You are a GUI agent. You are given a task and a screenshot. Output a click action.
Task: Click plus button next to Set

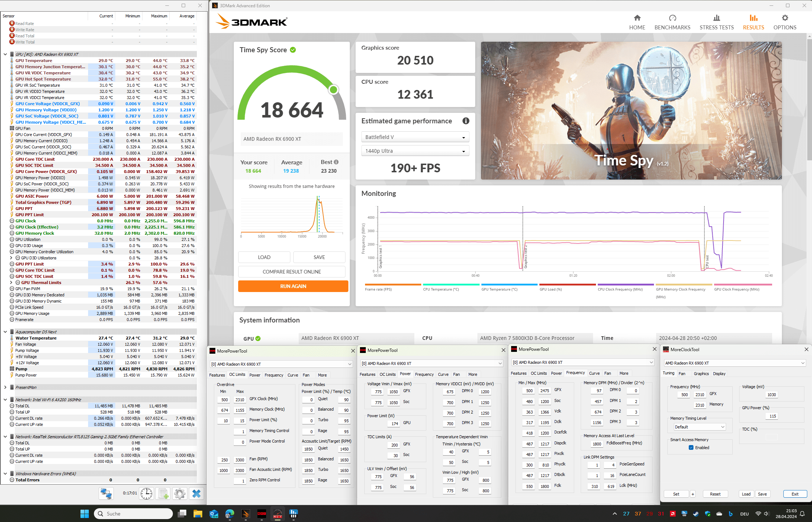pos(693,494)
